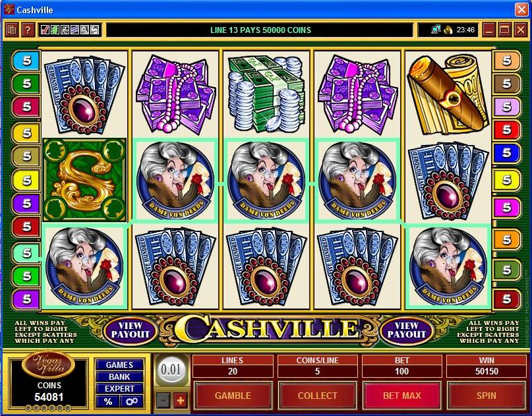This screenshot has height=416, width=532.
Task: Decrease coin size with minus button
Action: [x=163, y=401]
